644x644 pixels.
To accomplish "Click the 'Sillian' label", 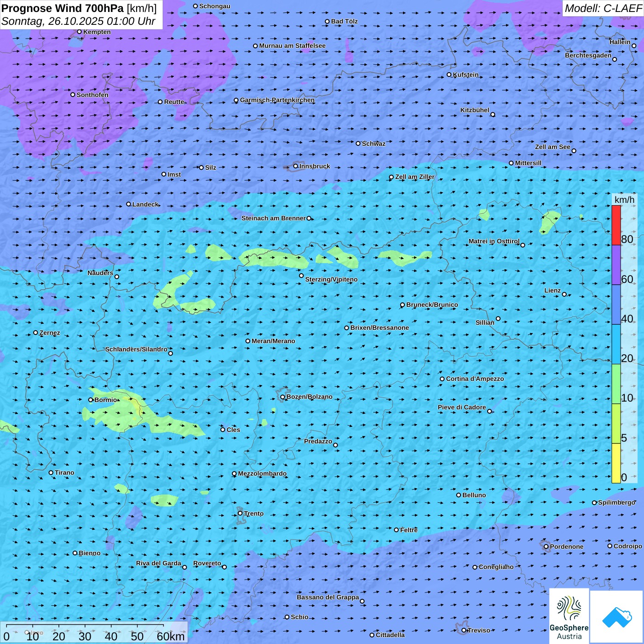I will [x=485, y=322].
